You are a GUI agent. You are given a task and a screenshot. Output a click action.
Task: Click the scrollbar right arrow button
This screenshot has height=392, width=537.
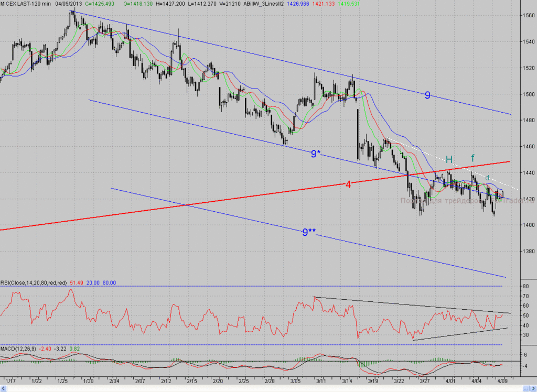[x=533, y=388]
